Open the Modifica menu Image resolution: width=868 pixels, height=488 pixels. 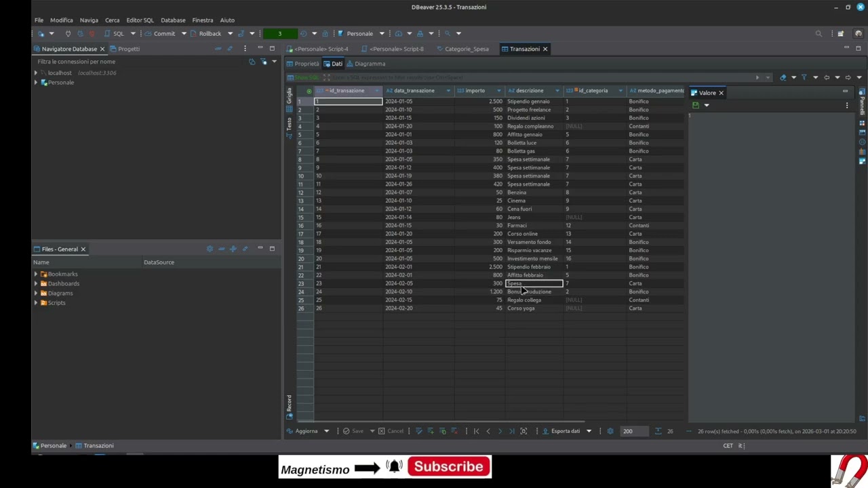coord(61,20)
